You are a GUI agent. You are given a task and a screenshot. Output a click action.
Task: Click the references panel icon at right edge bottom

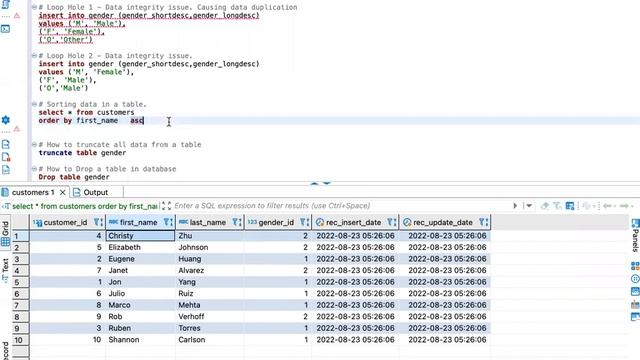tap(635, 316)
